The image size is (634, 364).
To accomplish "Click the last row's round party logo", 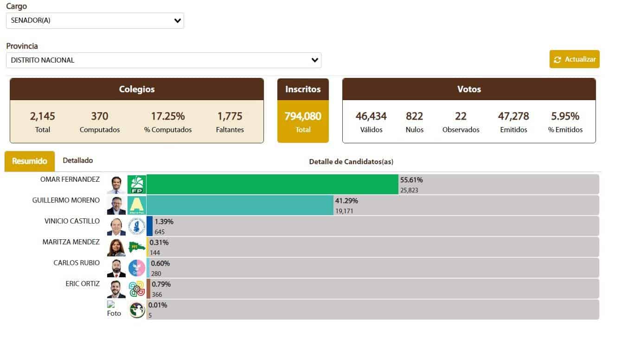I will pyautogui.click(x=137, y=310).
